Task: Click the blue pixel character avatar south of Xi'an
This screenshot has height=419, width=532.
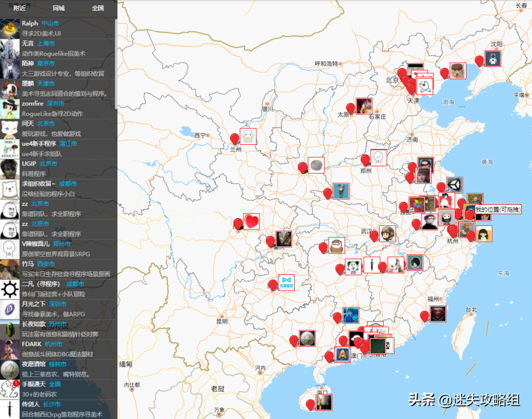Action: (x=341, y=191)
